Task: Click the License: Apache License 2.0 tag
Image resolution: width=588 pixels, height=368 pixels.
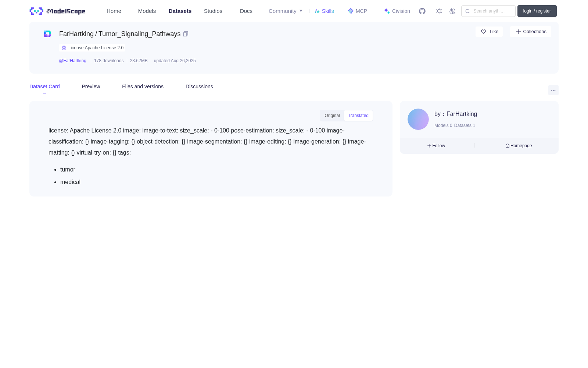Action: coord(92,48)
